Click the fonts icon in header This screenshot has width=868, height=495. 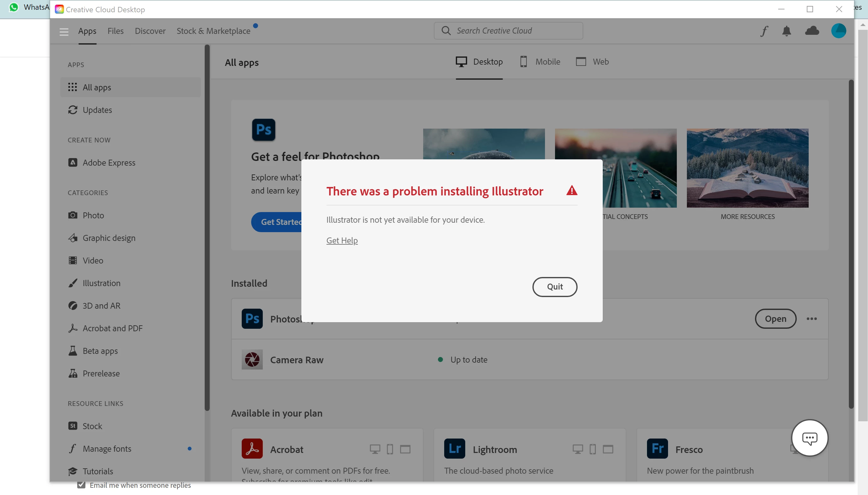coord(764,31)
